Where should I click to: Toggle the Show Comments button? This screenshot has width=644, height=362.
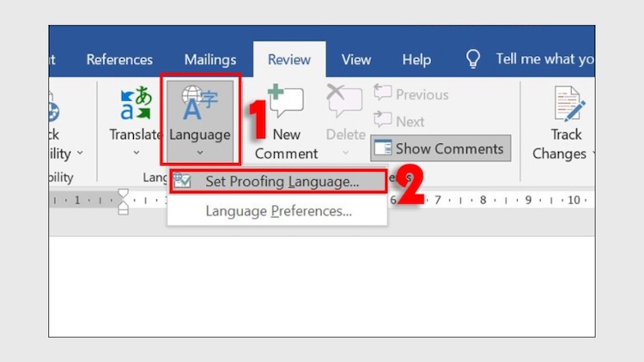pos(440,148)
